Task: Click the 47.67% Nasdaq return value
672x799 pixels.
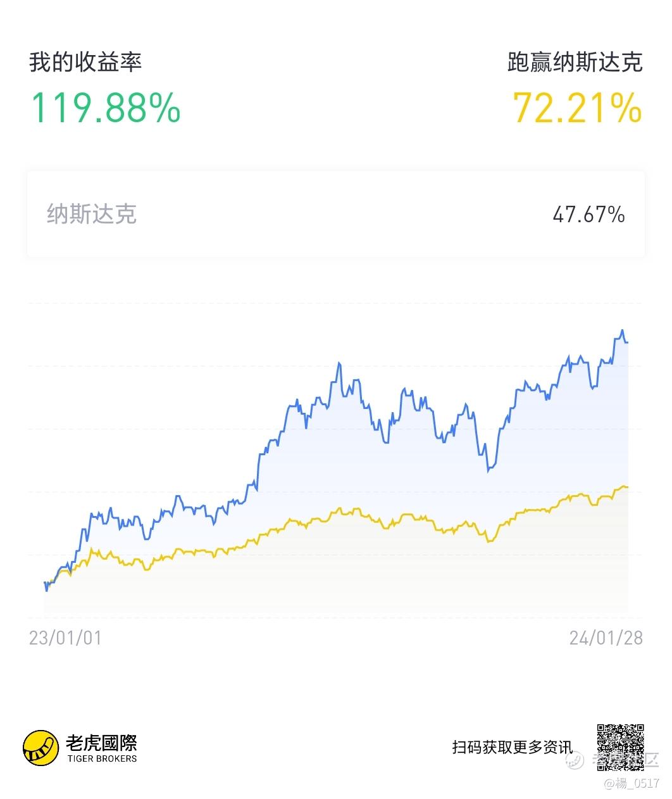Action: pyautogui.click(x=588, y=215)
